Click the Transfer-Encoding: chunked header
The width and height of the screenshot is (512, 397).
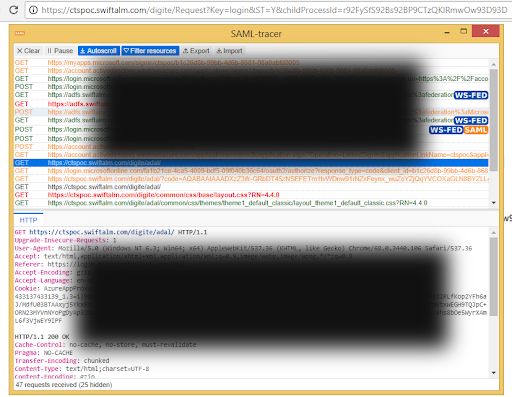coord(62,361)
